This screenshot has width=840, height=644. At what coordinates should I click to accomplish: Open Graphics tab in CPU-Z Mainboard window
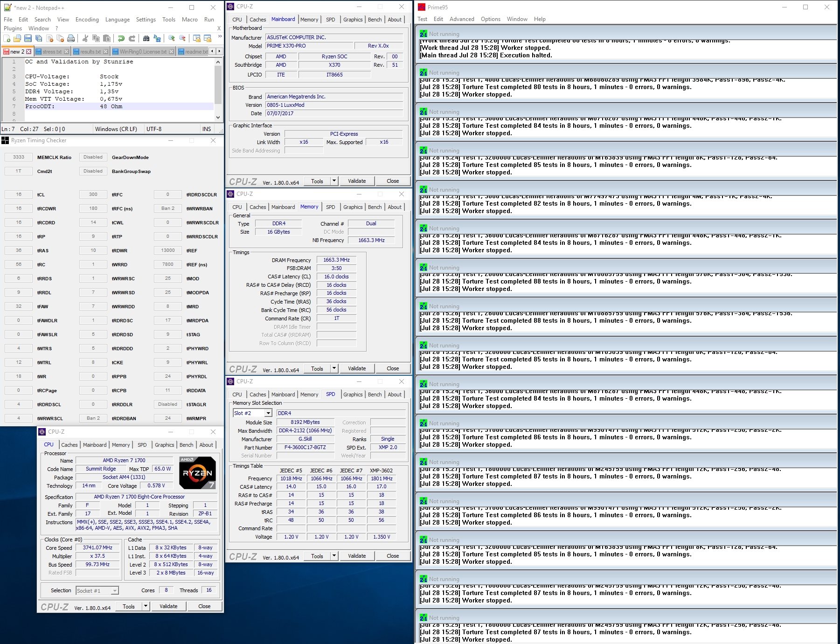pyautogui.click(x=353, y=20)
